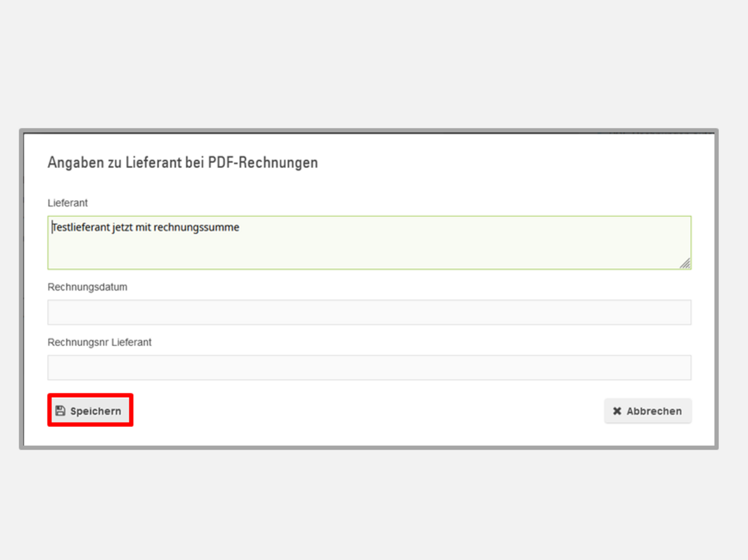This screenshot has height=560, width=748.
Task: Select the Rechnungsnr Lieferant input field
Action: [369, 367]
